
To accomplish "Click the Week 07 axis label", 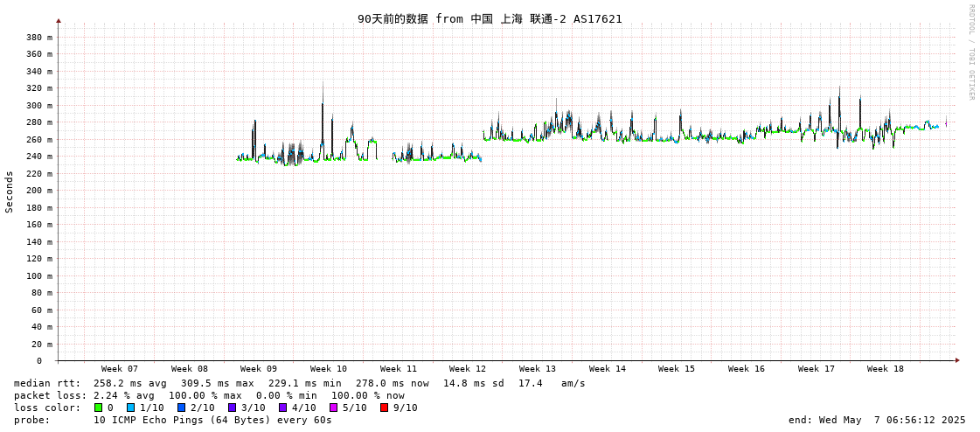I will click(x=120, y=369).
